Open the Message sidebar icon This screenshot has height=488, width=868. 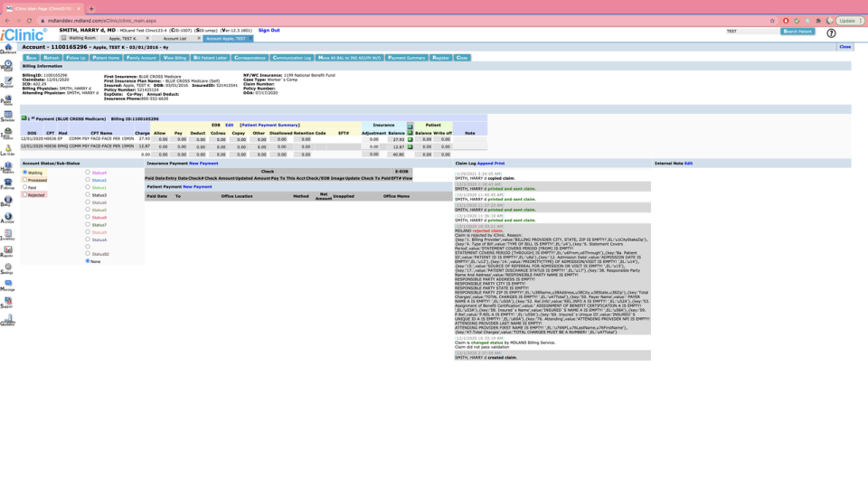coord(8,286)
